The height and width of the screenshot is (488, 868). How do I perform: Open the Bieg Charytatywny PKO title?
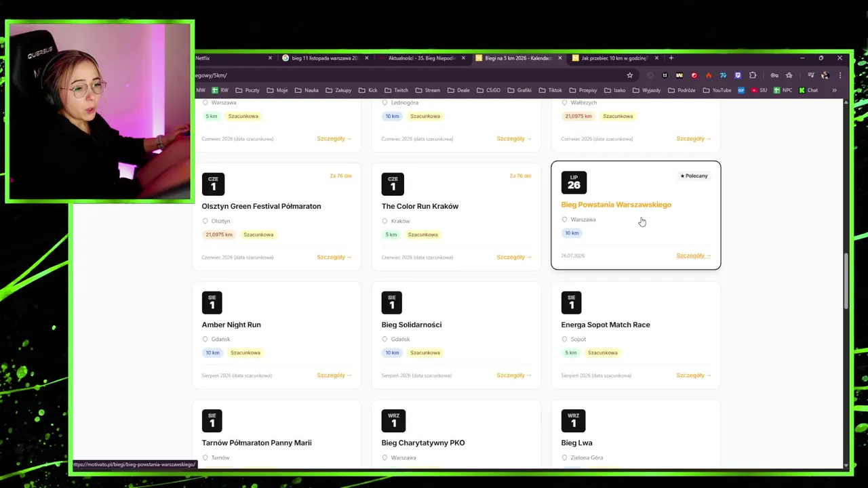(x=423, y=443)
